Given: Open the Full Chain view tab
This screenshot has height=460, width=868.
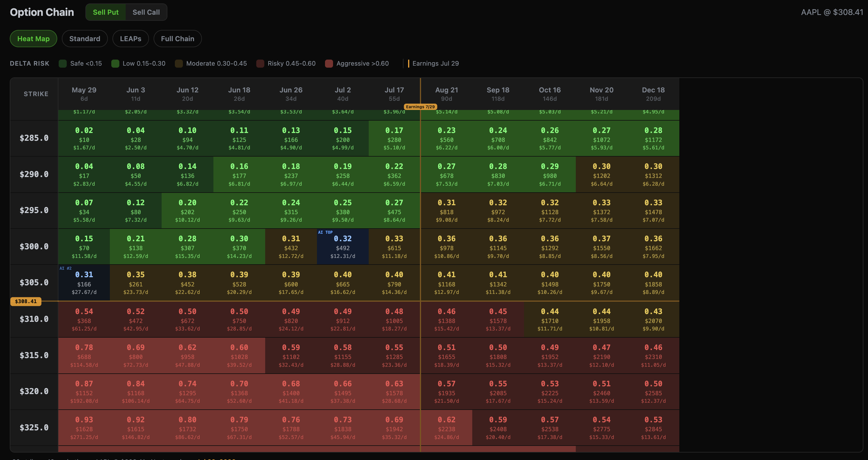Looking at the screenshot, I should [x=177, y=39].
